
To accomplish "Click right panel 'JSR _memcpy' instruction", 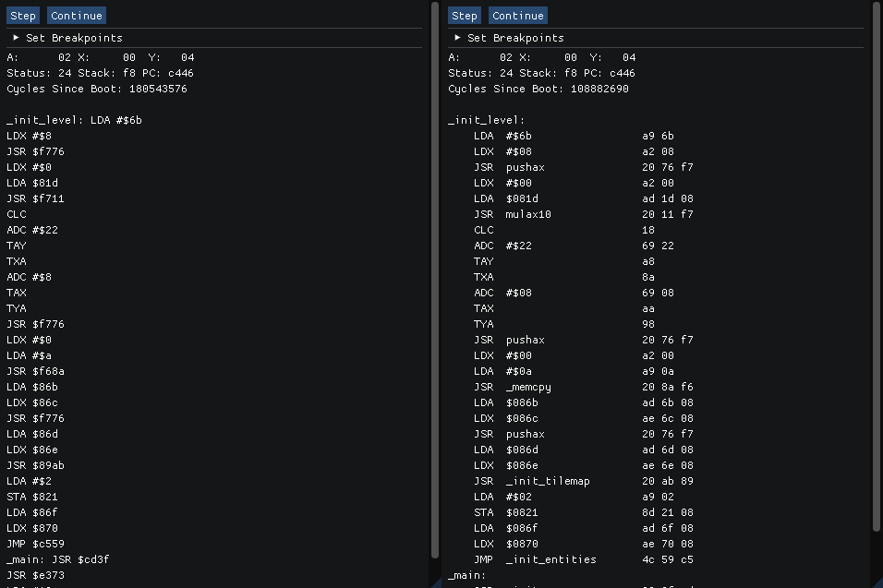I will point(513,387).
